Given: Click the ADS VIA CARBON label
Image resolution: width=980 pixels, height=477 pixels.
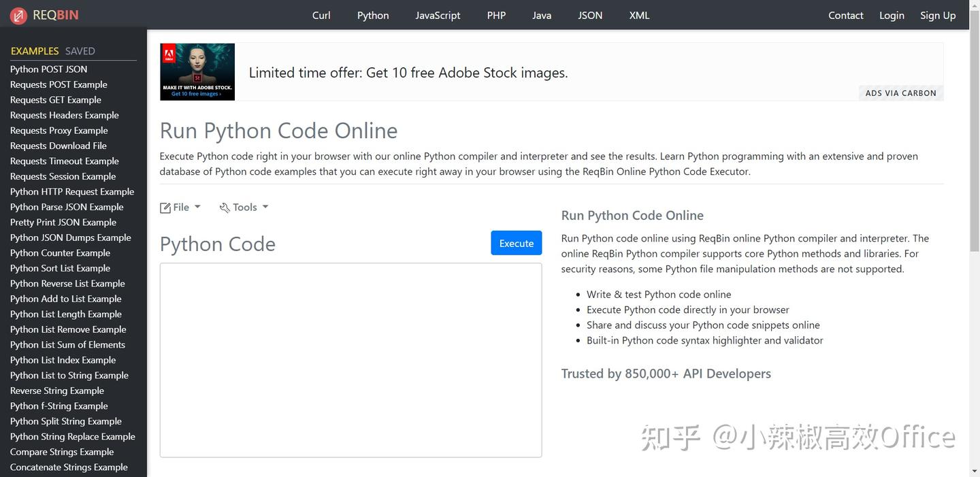Looking at the screenshot, I should (900, 93).
